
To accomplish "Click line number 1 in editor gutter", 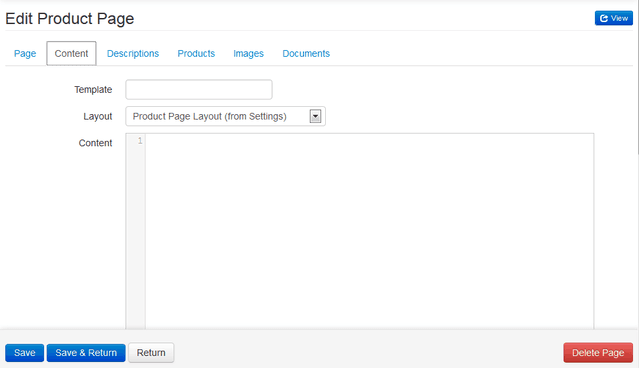I will 140,141.
